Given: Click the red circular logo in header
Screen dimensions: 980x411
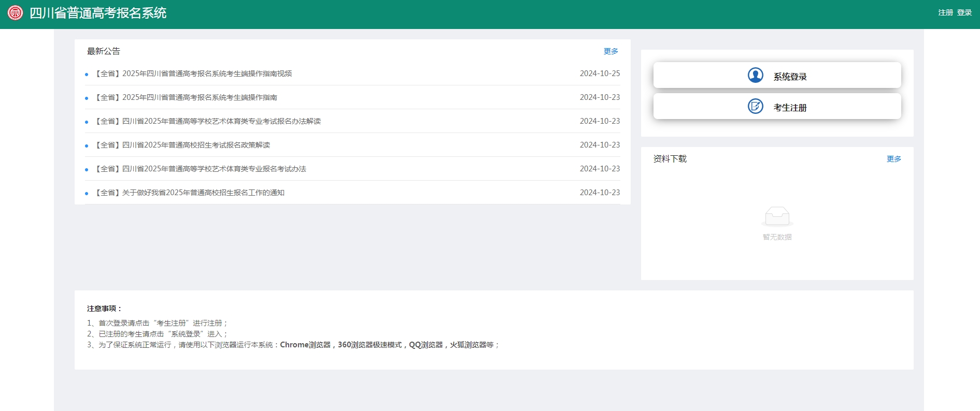Looking at the screenshot, I should point(15,13).
